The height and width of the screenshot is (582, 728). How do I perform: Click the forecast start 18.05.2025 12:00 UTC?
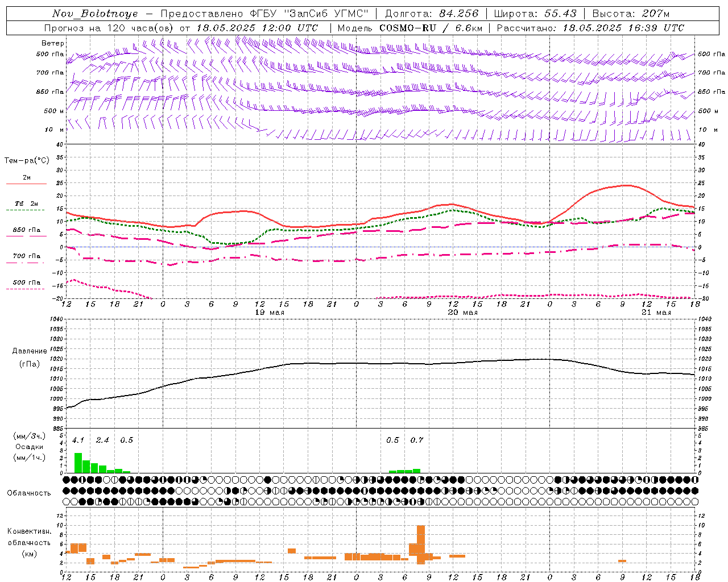pos(257,28)
